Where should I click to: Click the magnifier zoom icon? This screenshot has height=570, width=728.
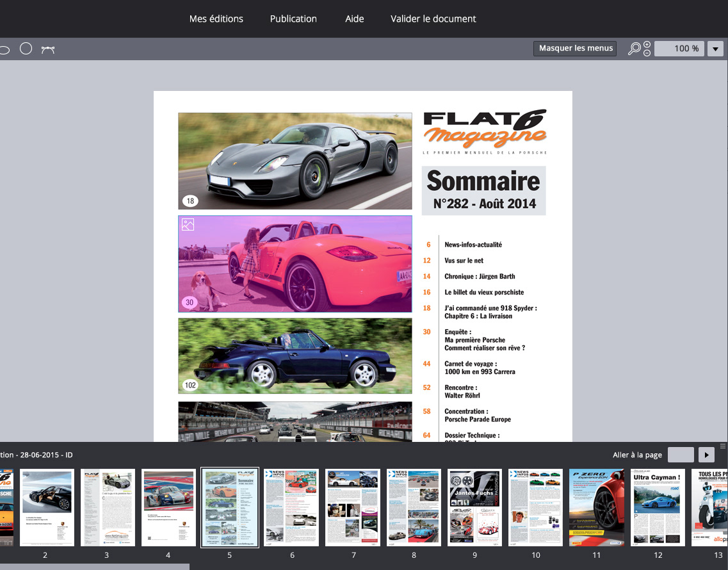coord(635,49)
